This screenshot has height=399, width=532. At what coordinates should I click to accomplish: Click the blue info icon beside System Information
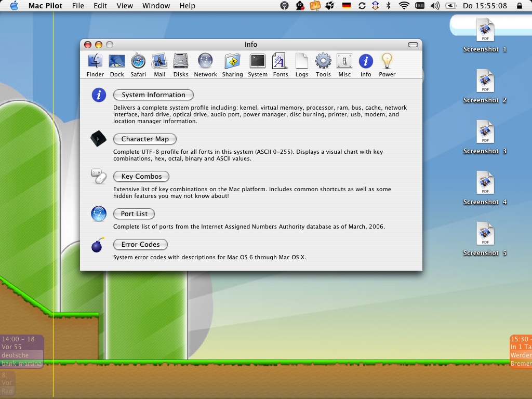click(x=99, y=95)
